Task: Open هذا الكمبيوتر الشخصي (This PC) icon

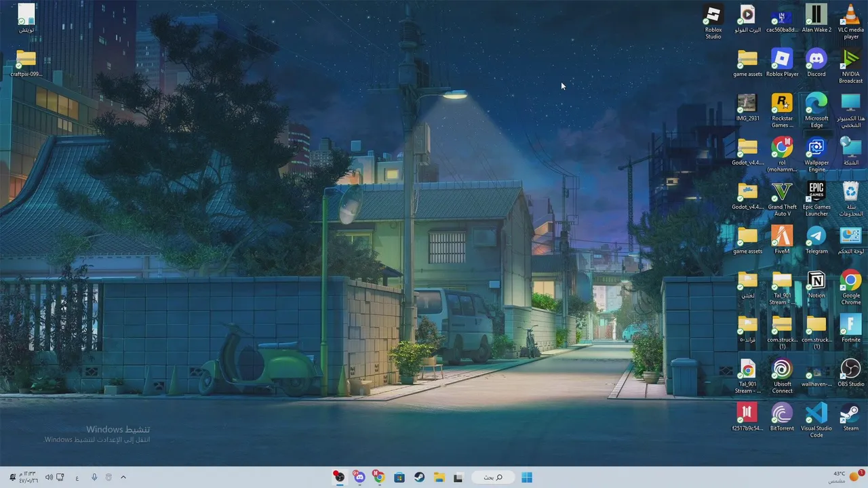Action: point(851,110)
